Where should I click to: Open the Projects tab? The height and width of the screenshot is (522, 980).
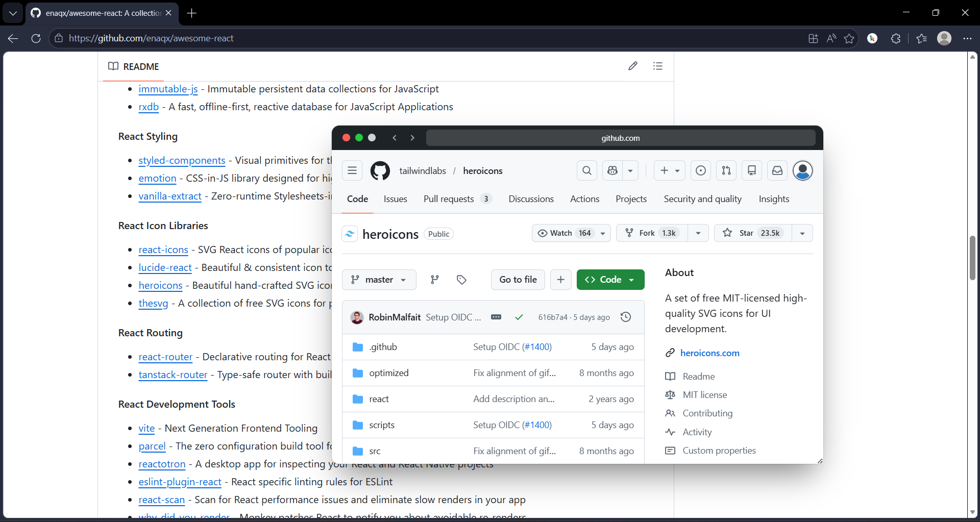tap(631, 199)
